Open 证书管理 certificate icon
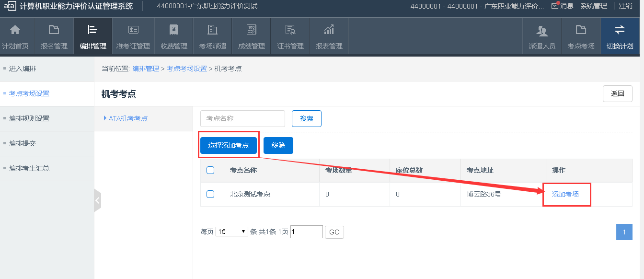 290,30
